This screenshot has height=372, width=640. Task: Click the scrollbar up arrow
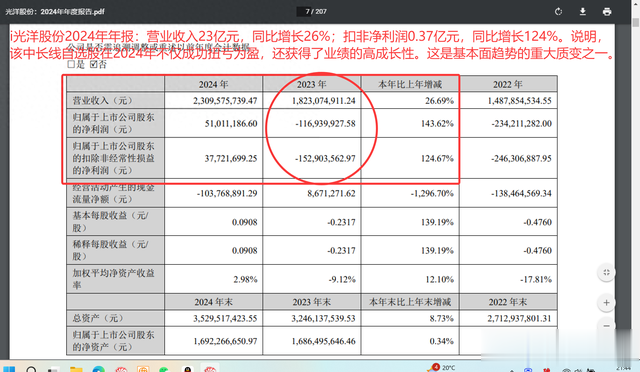click(636, 3)
